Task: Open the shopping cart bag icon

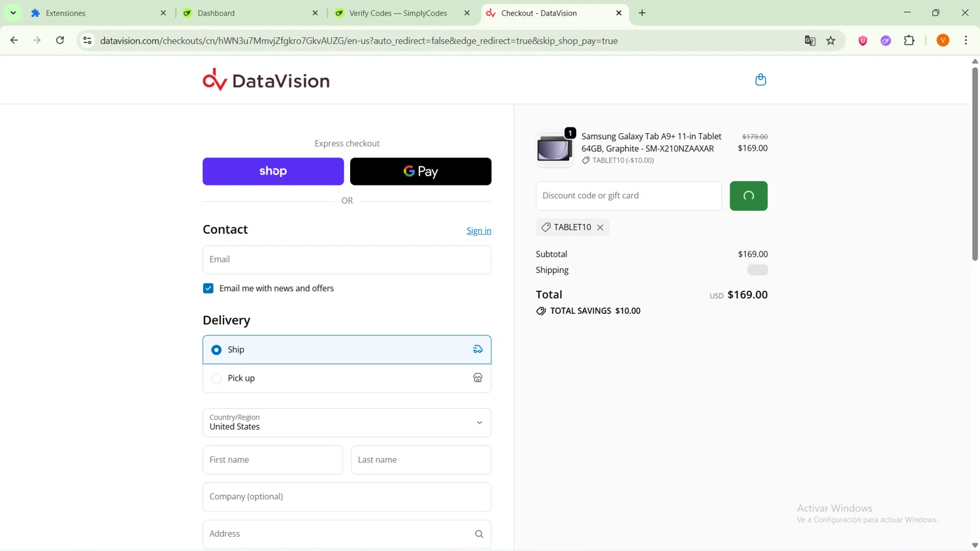Action: [x=760, y=80]
